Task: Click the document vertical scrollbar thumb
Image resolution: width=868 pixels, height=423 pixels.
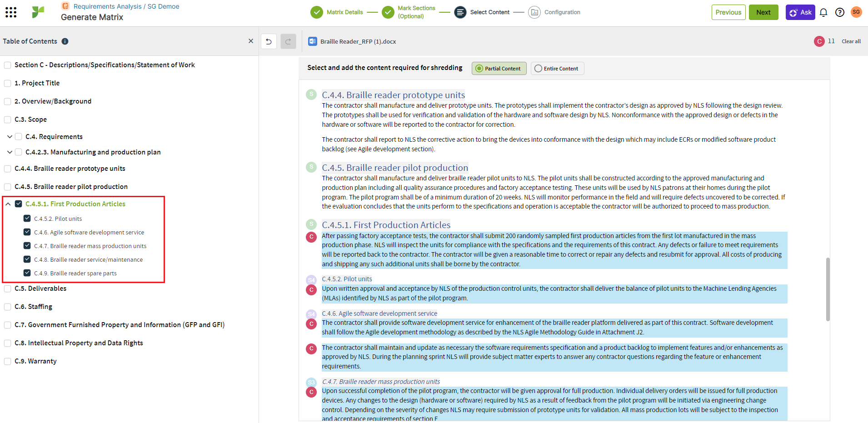Action: (x=828, y=289)
